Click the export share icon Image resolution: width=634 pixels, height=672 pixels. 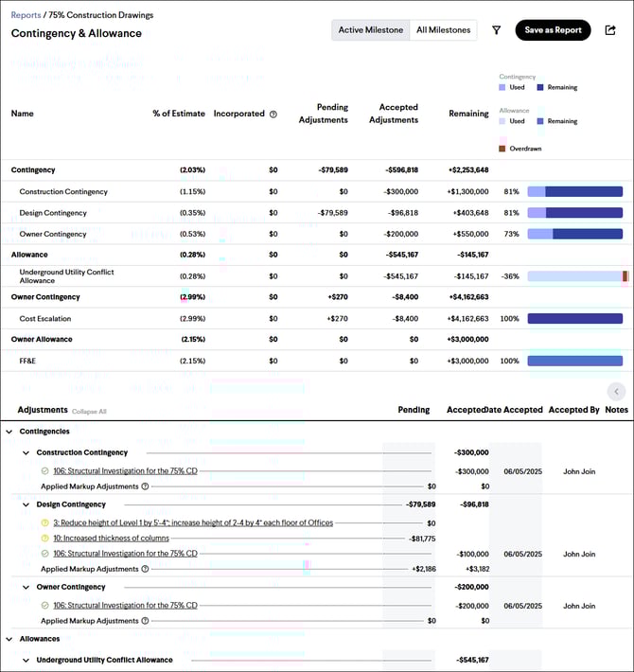pyautogui.click(x=610, y=30)
